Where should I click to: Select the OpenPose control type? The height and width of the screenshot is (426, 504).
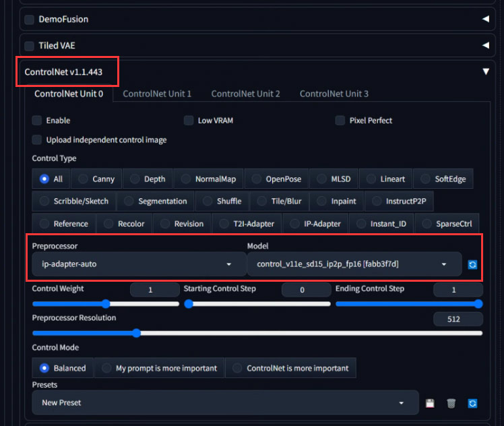[x=276, y=179]
